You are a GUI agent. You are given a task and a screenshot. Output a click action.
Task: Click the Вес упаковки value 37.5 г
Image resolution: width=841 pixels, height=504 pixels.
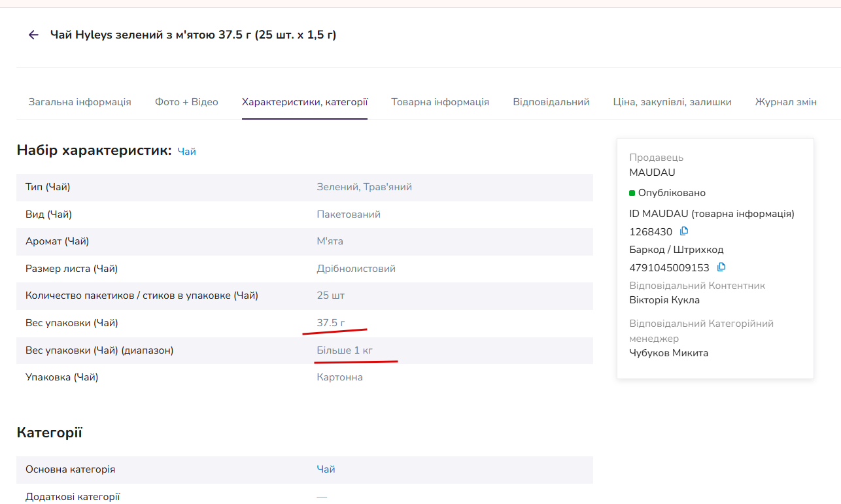(331, 322)
